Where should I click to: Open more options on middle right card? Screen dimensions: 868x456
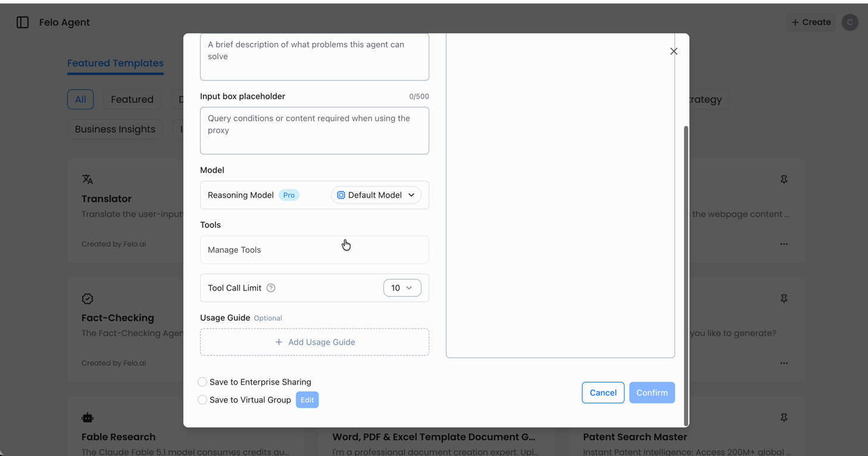(x=784, y=363)
